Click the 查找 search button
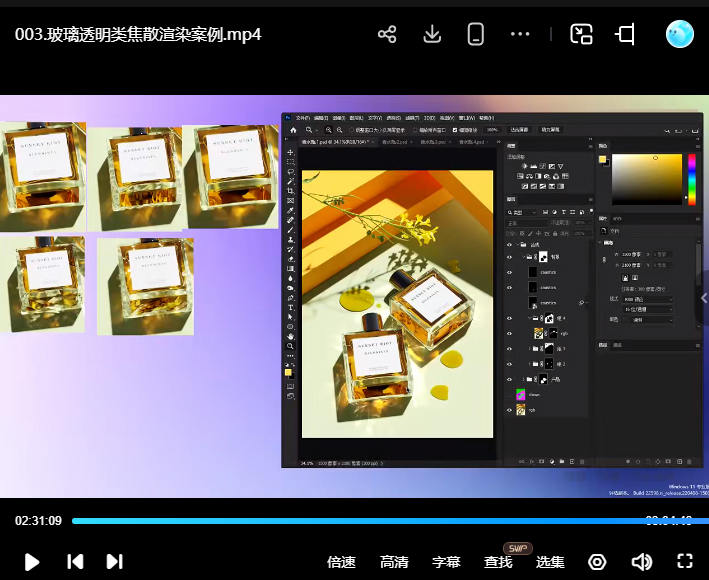Image resolution: width=709 pixels, height=580 pixels. click(498, 562)
